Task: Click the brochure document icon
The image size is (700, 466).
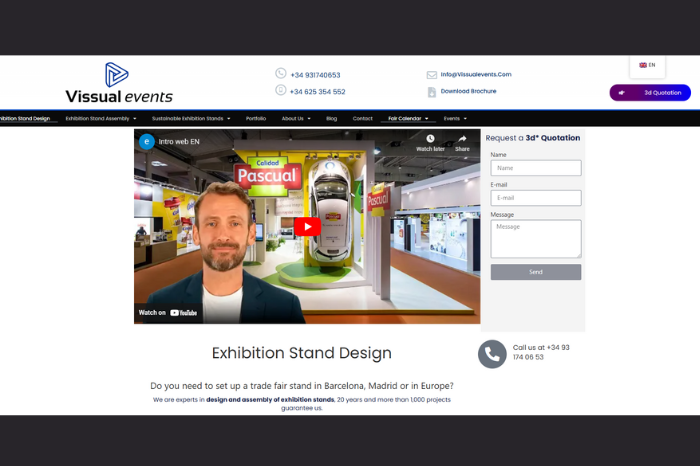Action: (x=432, y=92)
